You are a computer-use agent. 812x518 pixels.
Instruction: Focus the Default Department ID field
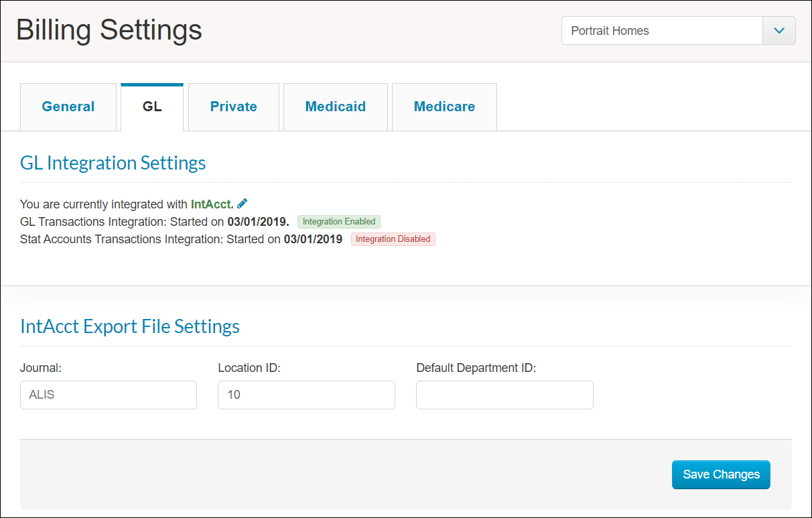[504, 395]
